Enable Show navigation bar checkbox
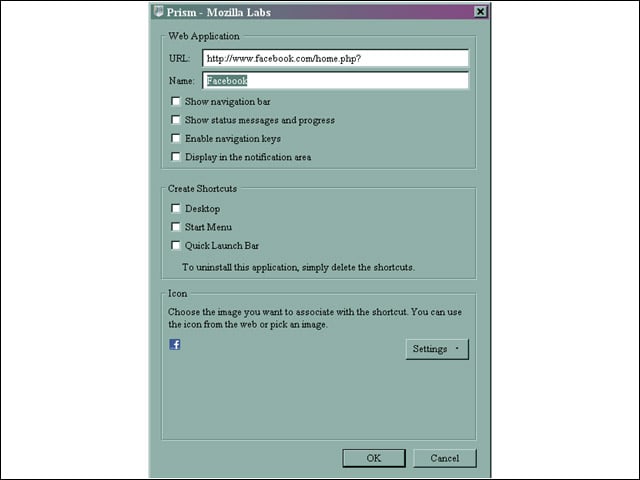The image size is (640, 480). tap(176, 101)
